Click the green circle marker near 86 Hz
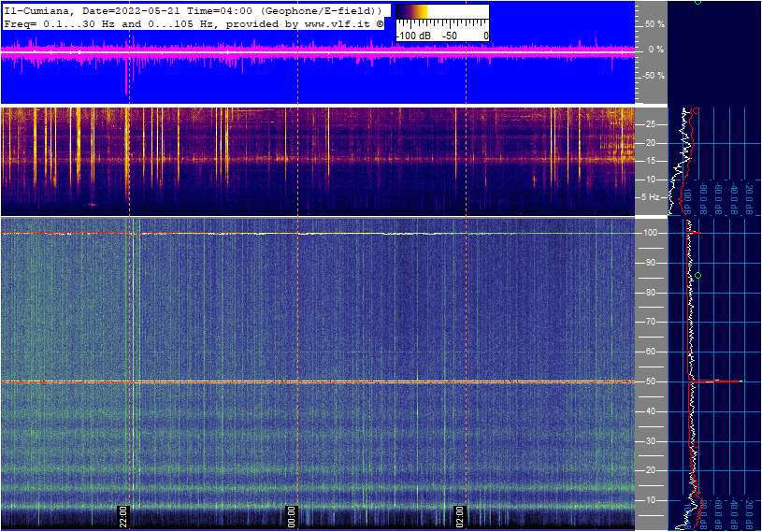 [x=697, y=275]
